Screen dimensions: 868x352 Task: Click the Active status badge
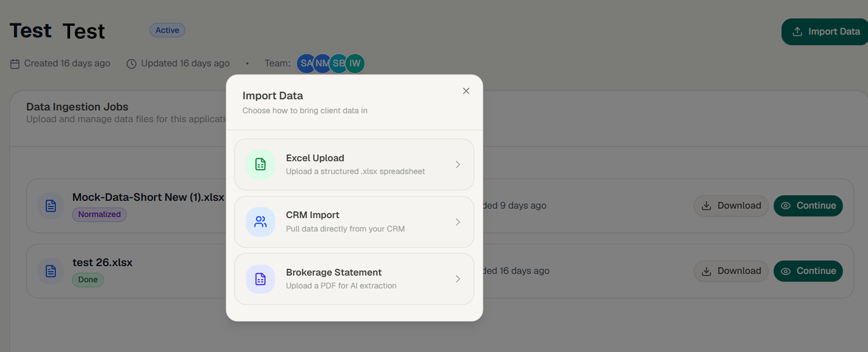click(167, 30)
